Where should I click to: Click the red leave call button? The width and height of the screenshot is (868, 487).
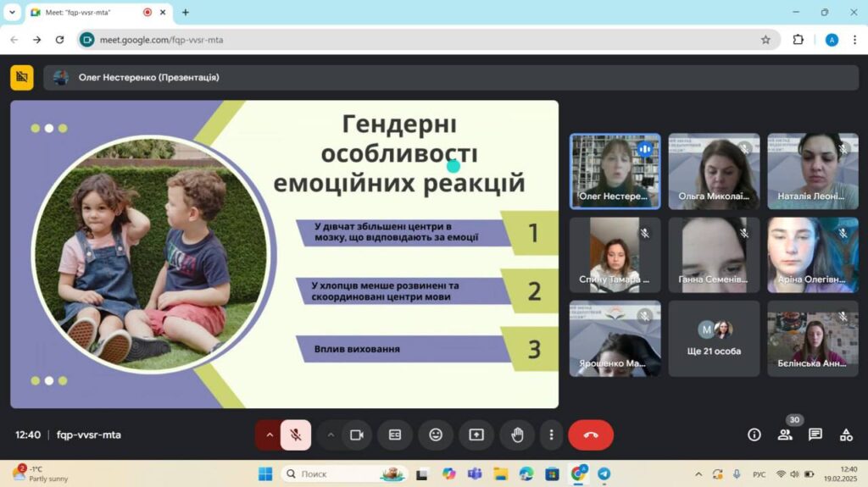tap(591, 434)
